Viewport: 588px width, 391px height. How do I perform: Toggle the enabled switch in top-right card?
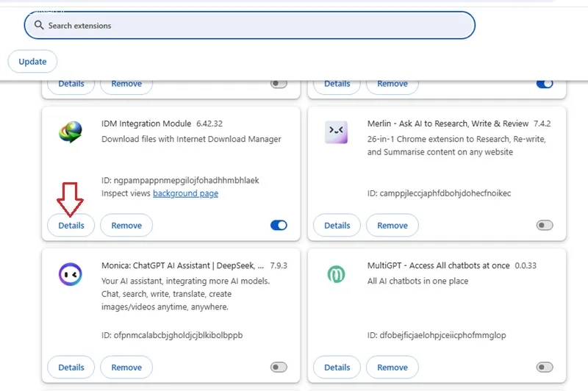click(x=545, y=84)
